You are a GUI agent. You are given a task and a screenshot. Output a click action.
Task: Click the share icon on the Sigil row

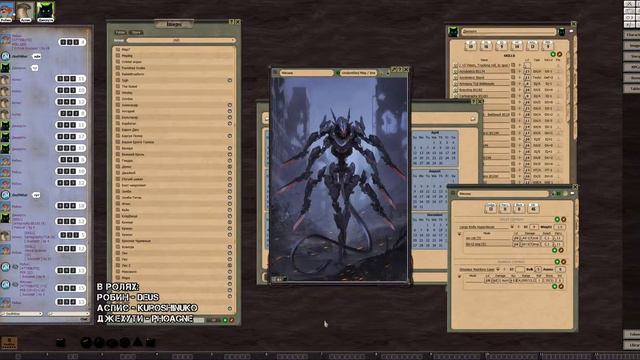point(230,80)
